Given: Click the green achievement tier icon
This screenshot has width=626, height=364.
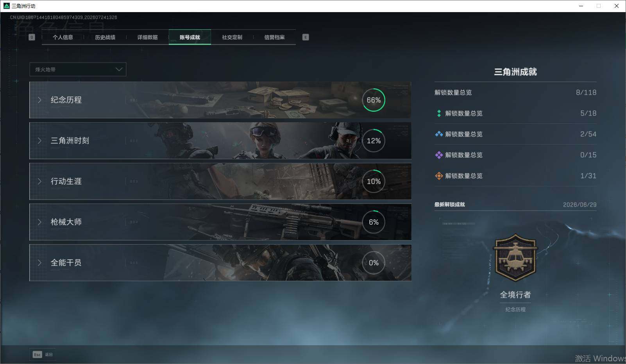Looking at the screenshot, I should 439,113.
